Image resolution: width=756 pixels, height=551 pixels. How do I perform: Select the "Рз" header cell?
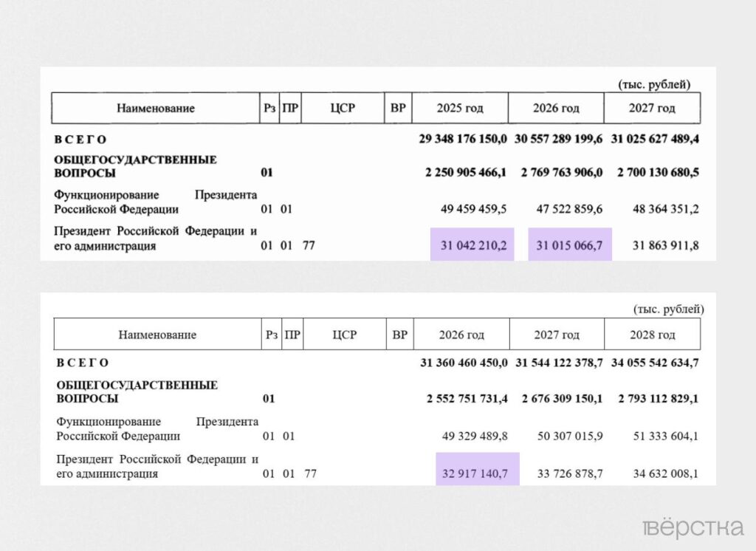[268, 108]
